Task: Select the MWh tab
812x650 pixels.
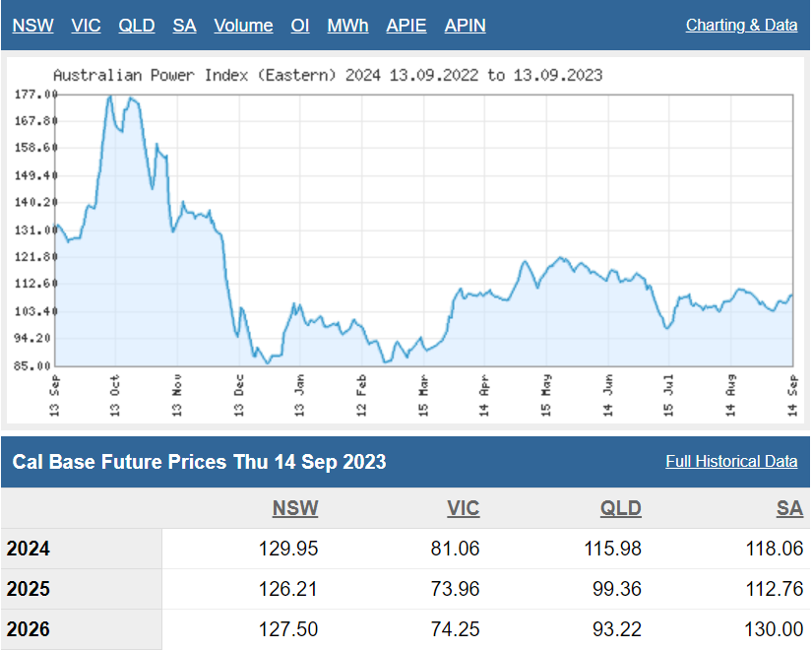Action: [x=347, y=26]
